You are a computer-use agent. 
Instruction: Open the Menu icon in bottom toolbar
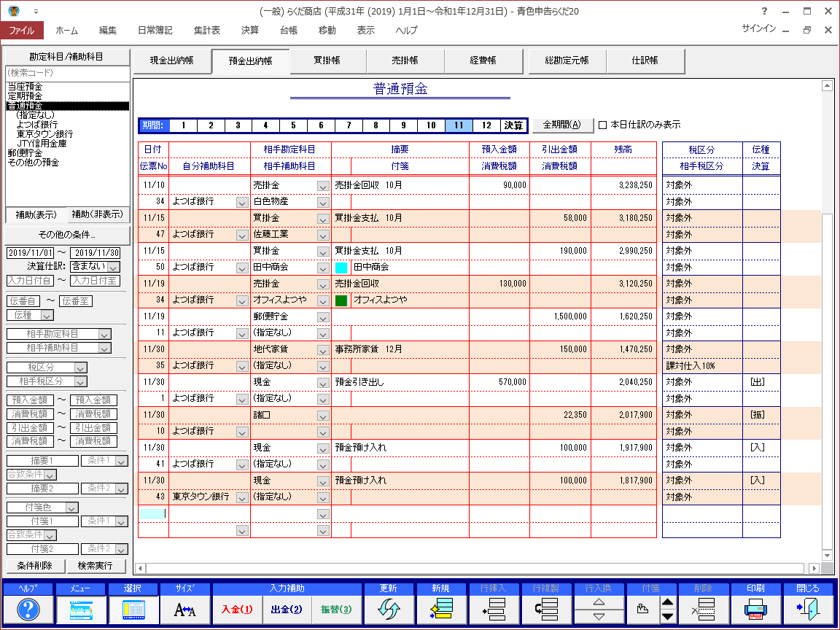(x=80, y=610)
